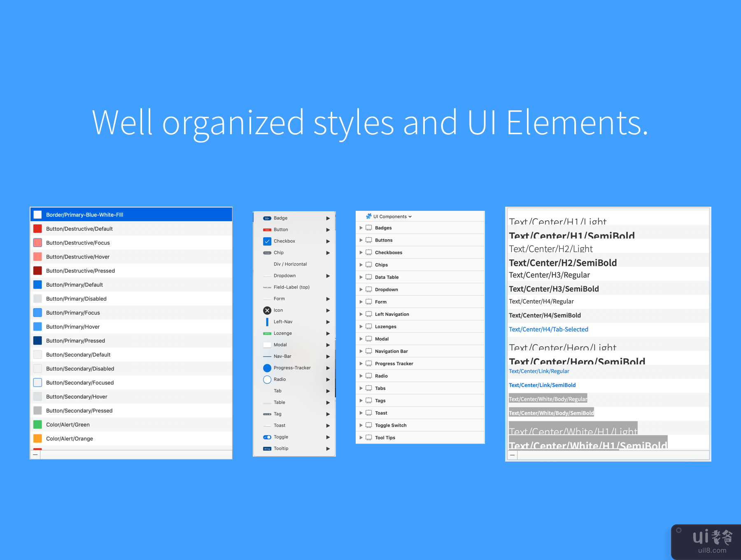Click the artboard icon beside Data Table
Image resolution: width=741 pixels, height=560 pixels.
369,277
